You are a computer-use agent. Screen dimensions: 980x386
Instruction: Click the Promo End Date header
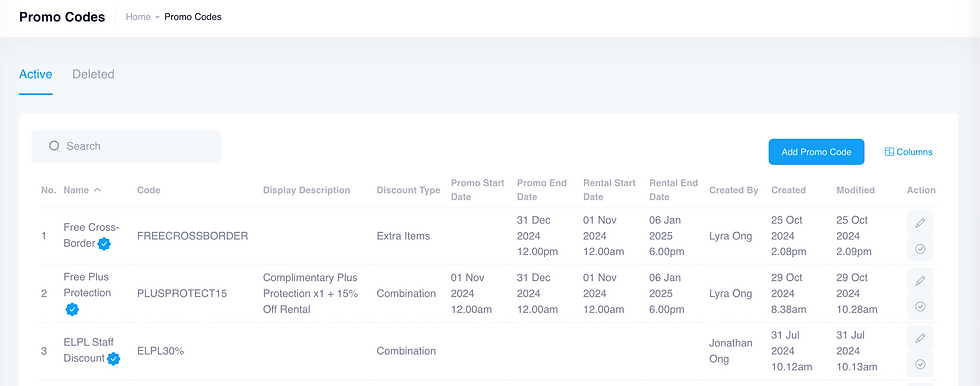click(x=542, y=190)
